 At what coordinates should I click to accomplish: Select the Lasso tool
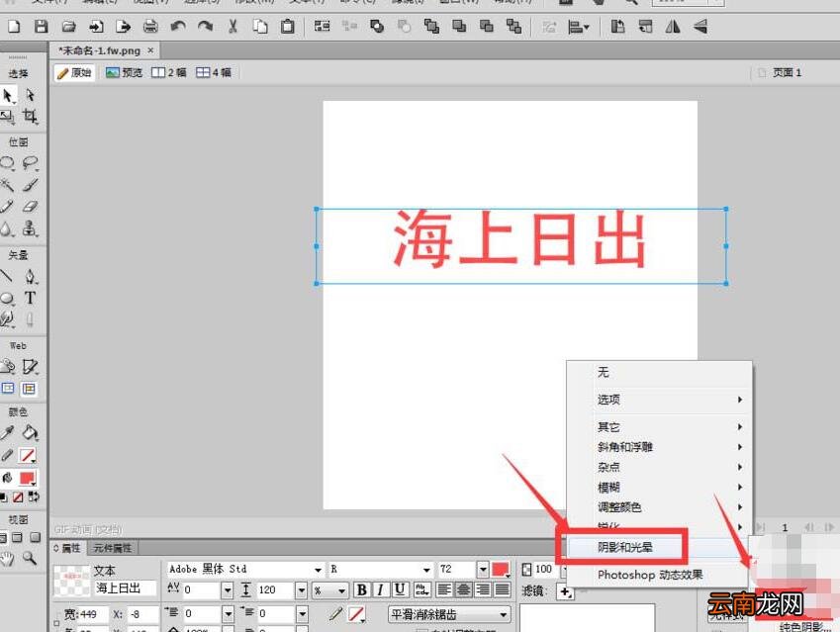tap(30, 163)
